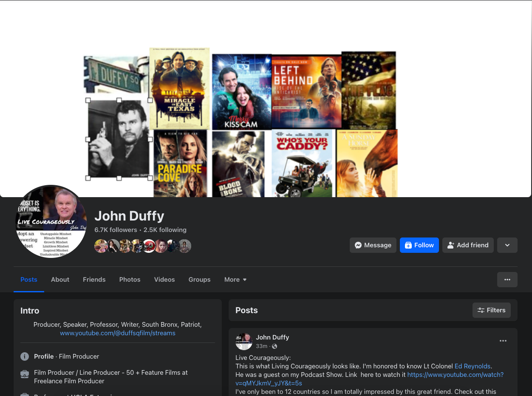532x396 pixels.
Task: Select the Videos tab
Action: 164,280
